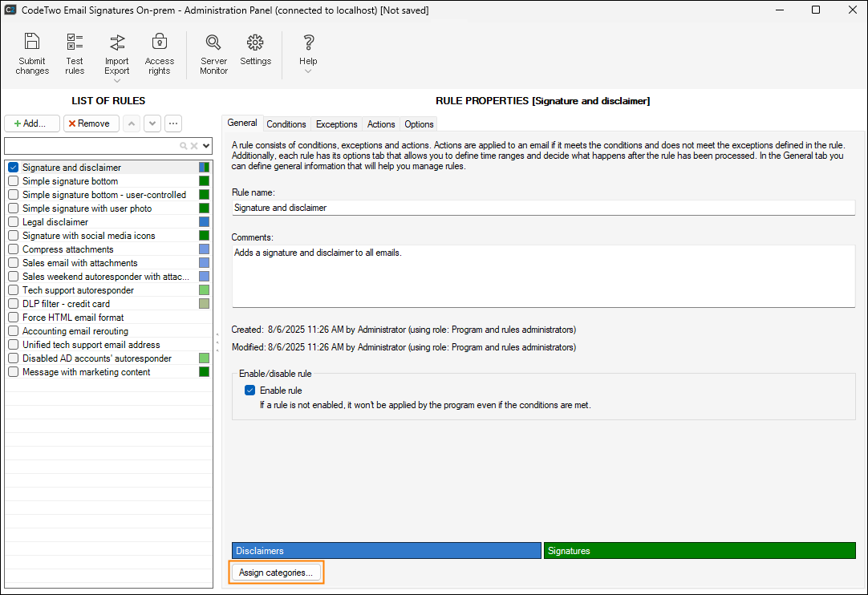Screen dimensions: 868x595
Task: Enable the DLP filter - credit card rule
Action: pos(14,304)
